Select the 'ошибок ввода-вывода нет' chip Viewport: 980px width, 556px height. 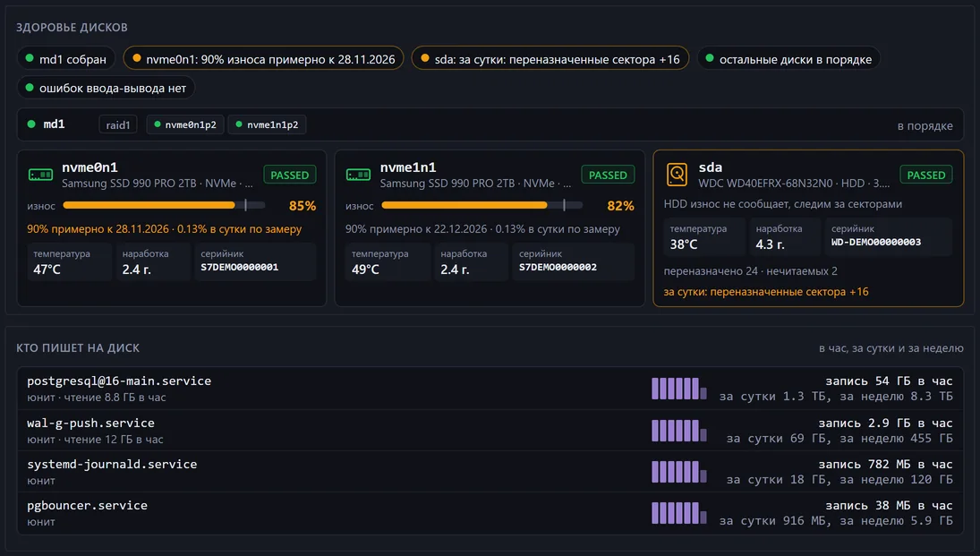[107, 88]
